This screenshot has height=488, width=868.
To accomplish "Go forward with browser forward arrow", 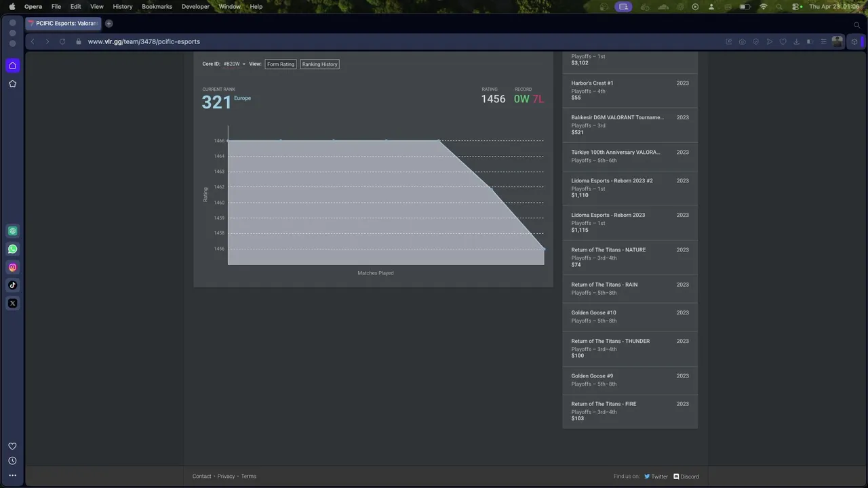I will click(x=47, y=41).
